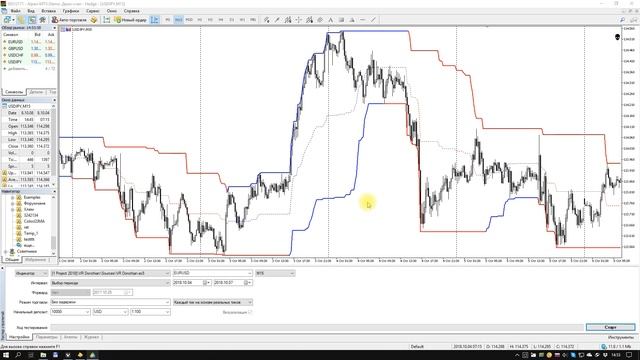Image resolution: width=640 pixels, height=360 pixels.
Task: Open File Explorer from taskbar
Action: click(43, 355)
